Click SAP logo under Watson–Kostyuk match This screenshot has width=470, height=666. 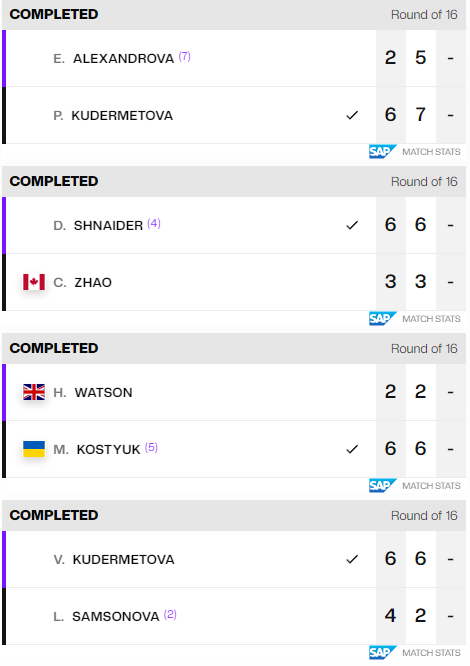point(383,485)
